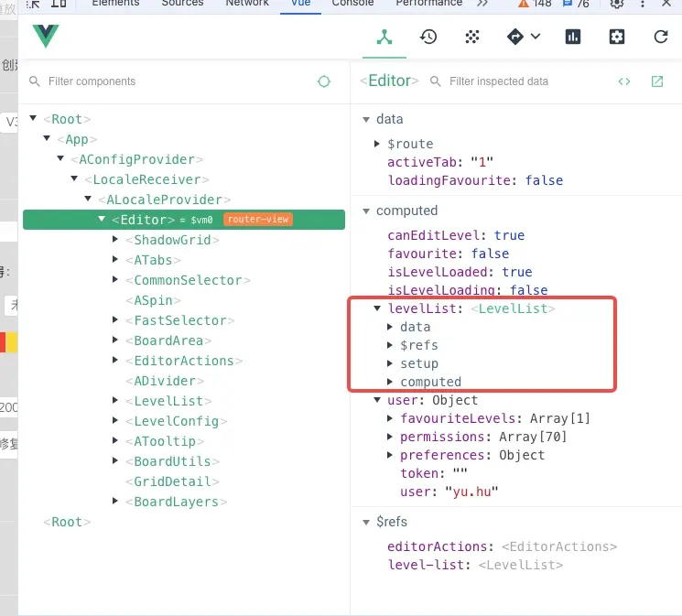Image resolution: width=682 pixels, height=616 pixels.
Task: Collapse the data section
Action: pyautogui.click(x=366, y=119)
